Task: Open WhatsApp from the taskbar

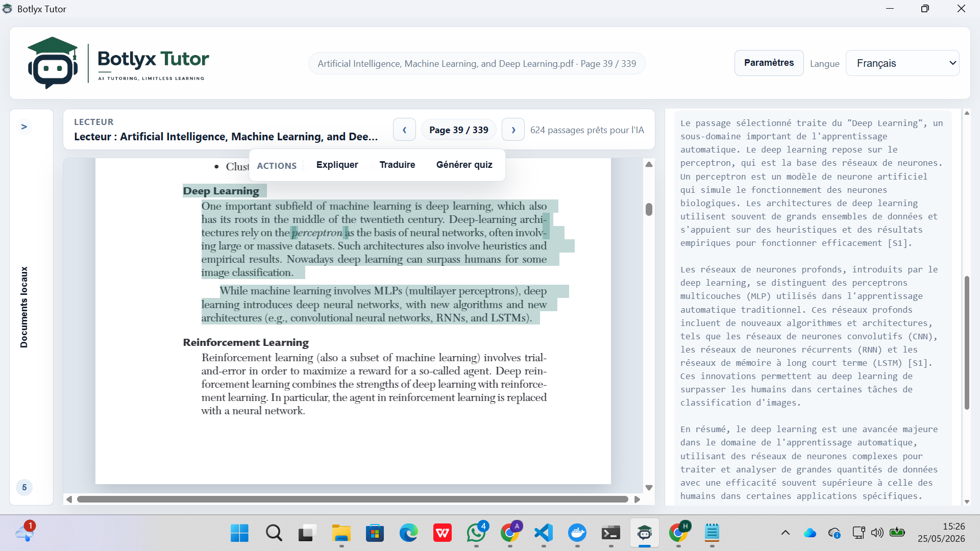Action: (476, 533)
